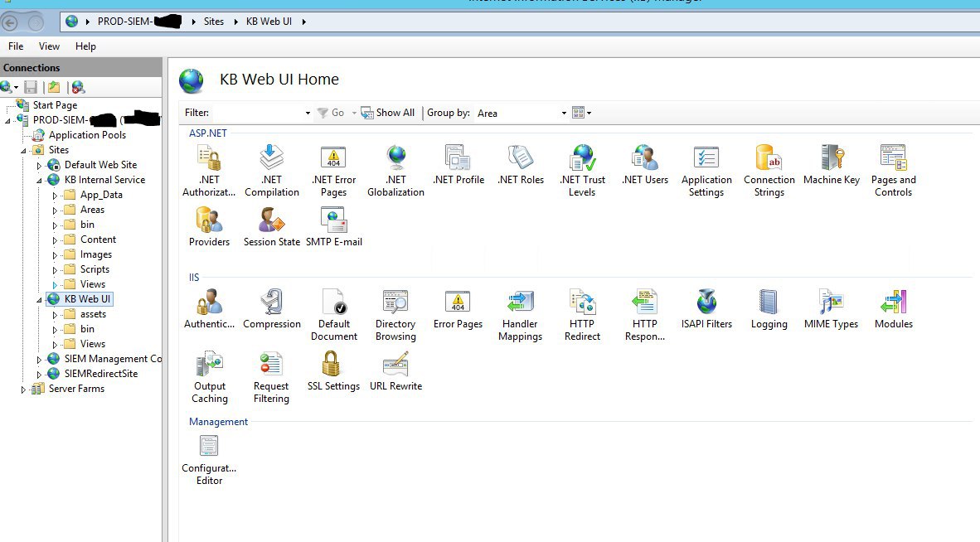Select the Scripts folder in tree
980x542 pixels.
point(95,269)
